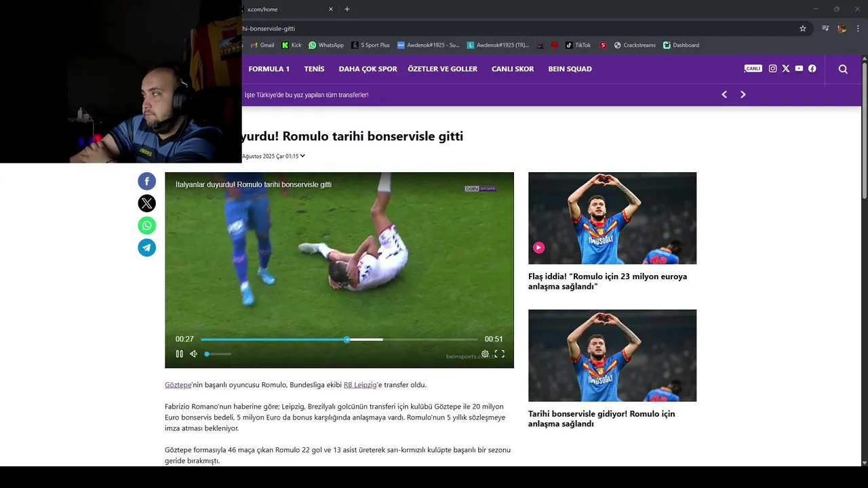
Task: Open Dashboard bookmark
Action: pyautogui.click(x=681, y=45)
